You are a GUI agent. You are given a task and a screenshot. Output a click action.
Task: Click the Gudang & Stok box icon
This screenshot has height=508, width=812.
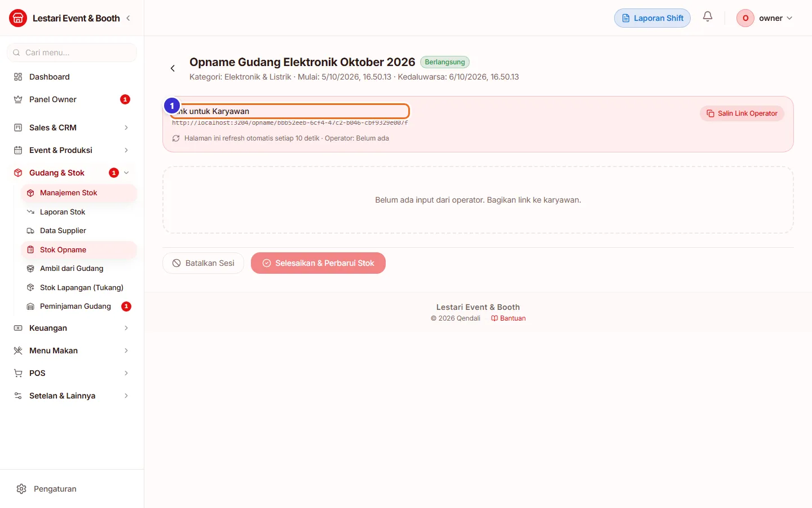(18, 173)
